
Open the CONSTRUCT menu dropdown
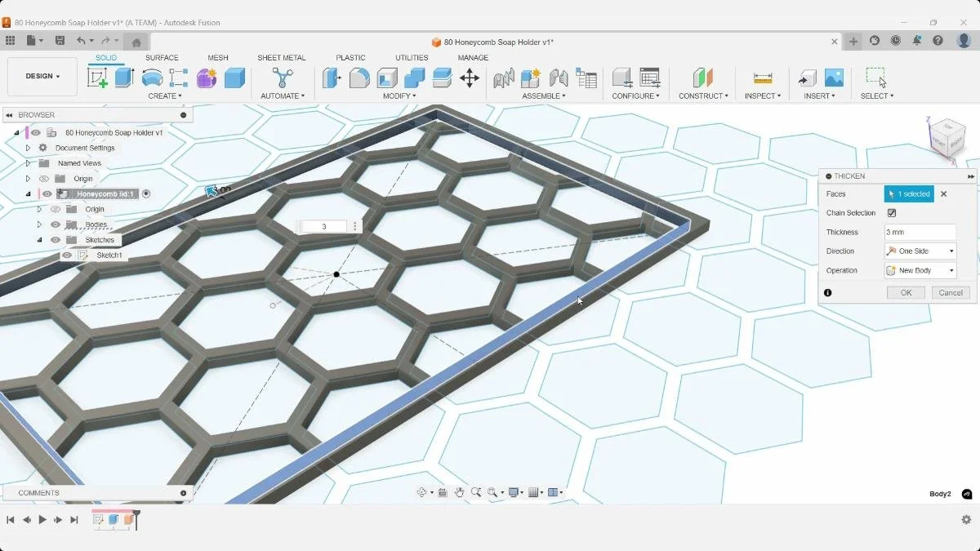(x=703, y=96)
